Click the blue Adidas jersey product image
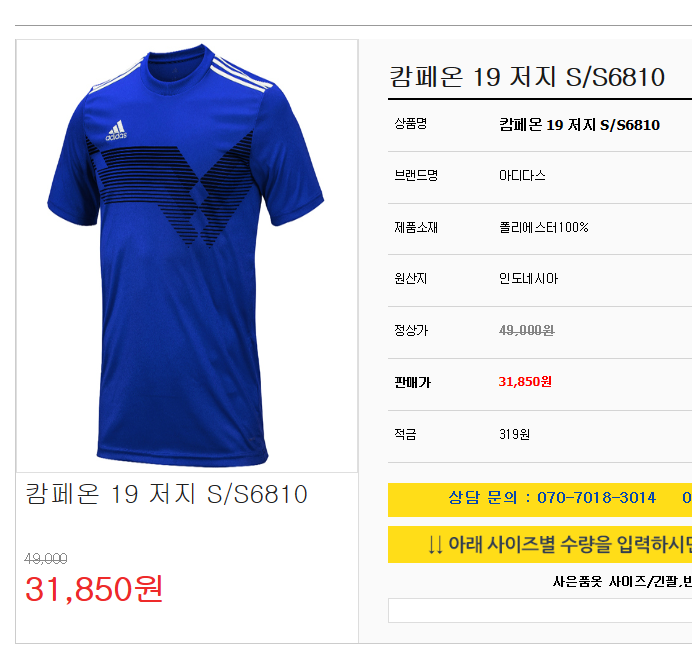 [x=186, y=256]
